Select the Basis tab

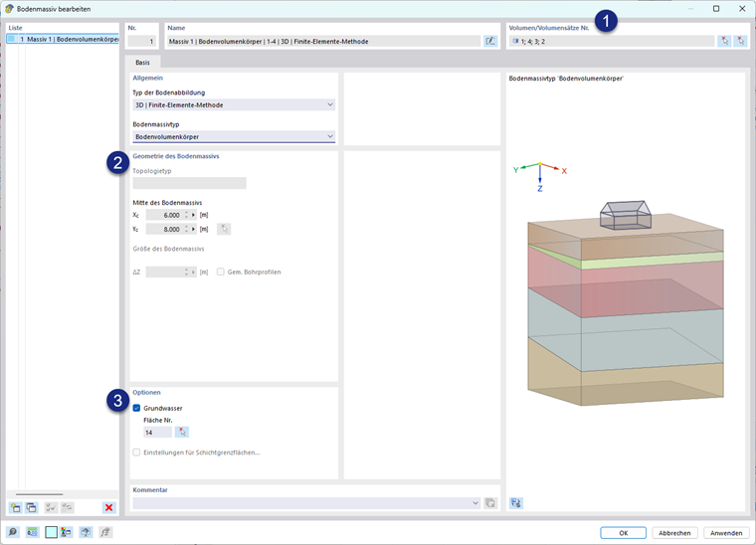142,63
